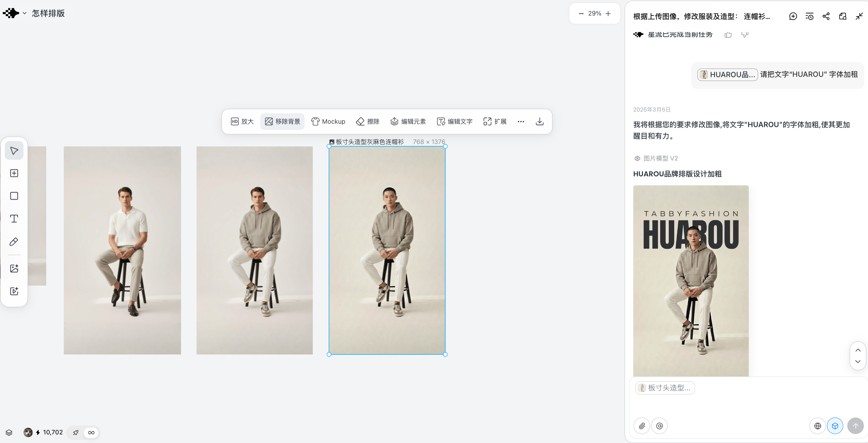The width and height of the screenshot is (868, 443).
Task: Click 移除背景 remove background button
Action: tap(282, 122)
